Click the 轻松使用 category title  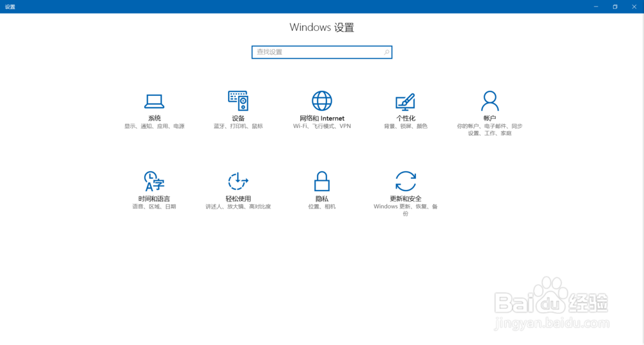(238, 199)
